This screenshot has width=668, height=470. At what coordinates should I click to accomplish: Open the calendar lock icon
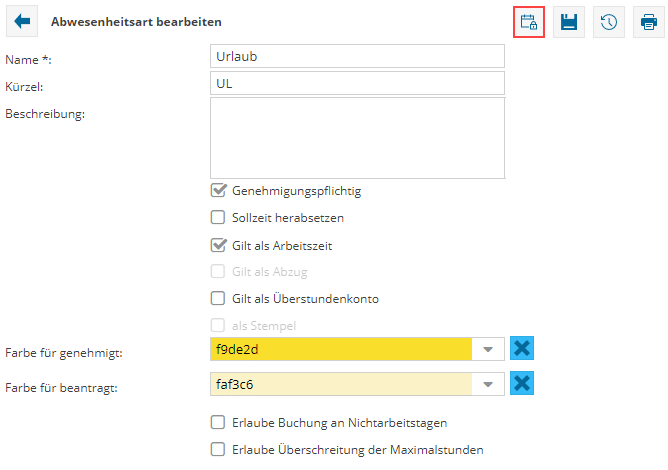pyautogui.click(x=529, y=22)
